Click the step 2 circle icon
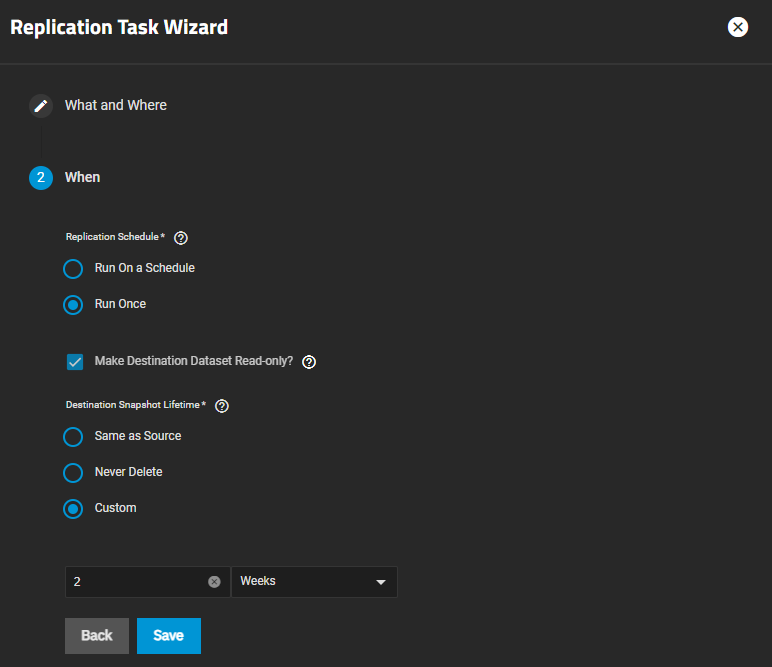Image resolution: width=772 pixels, height=667 pixels. [x=40, y=178]
